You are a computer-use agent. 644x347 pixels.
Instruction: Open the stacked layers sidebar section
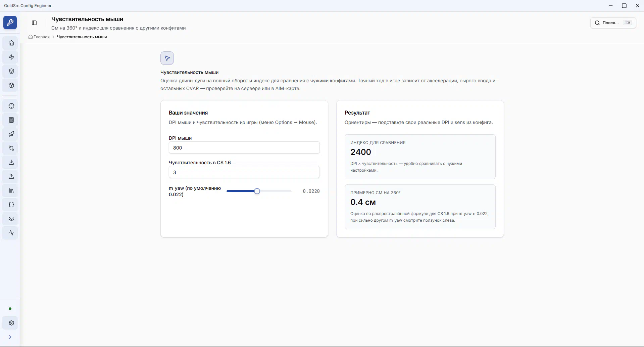click(11, 71)
